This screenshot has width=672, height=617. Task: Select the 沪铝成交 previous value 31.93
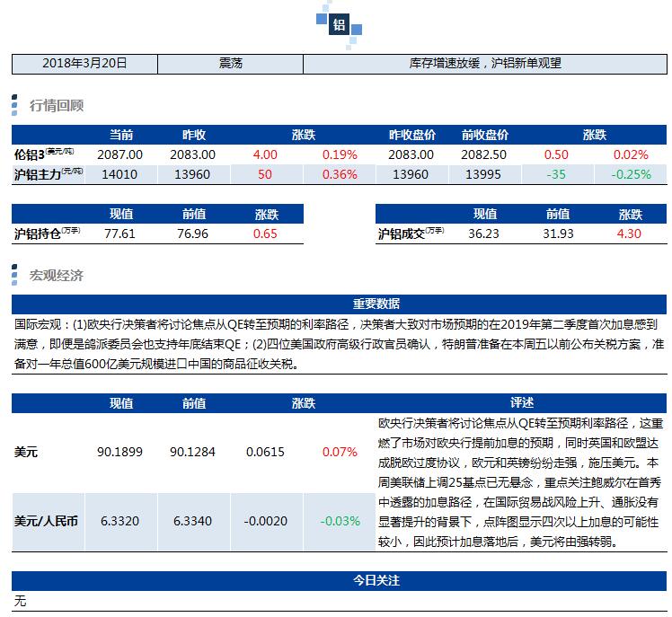pyautogui.click(x=558, y=234)
